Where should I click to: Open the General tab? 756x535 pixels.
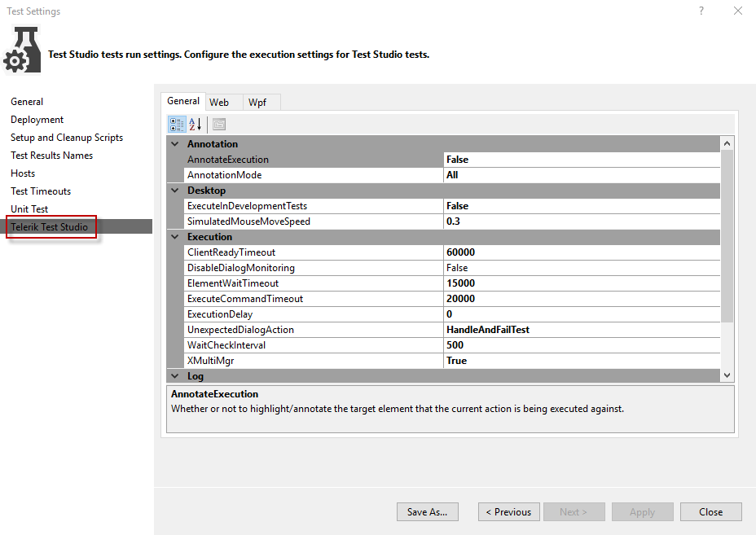click(x=183, y=101)
